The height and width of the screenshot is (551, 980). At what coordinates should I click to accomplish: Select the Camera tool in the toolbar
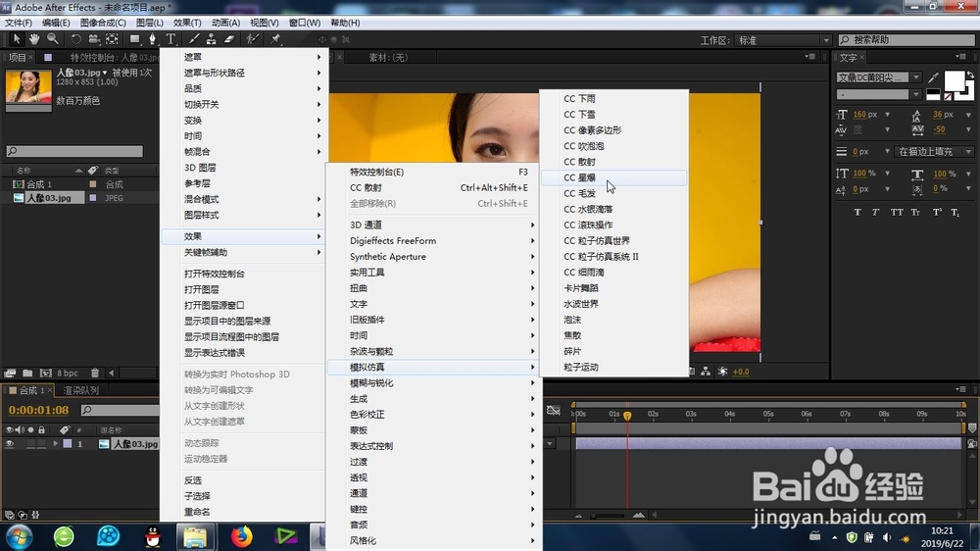[x=94, y=39]
